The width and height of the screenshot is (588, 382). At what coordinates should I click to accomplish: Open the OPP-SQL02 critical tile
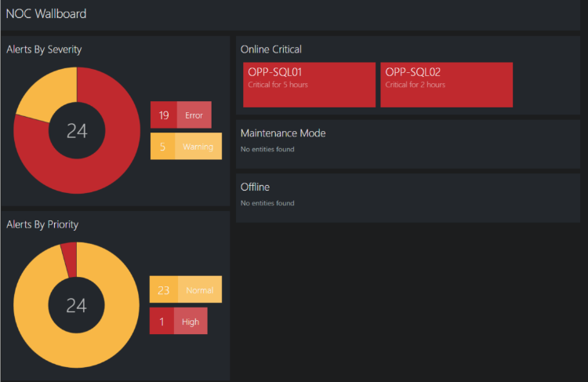pyautogui.click(x=446, y=85)
